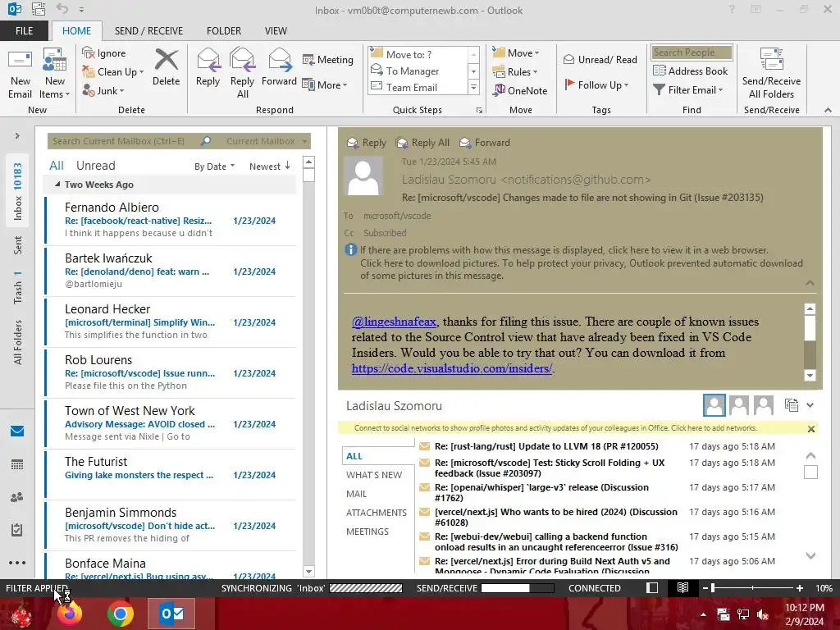The width and height of the screenshot is (840, 630).
Task: Create a New Email
Action: tap(20, 74)
